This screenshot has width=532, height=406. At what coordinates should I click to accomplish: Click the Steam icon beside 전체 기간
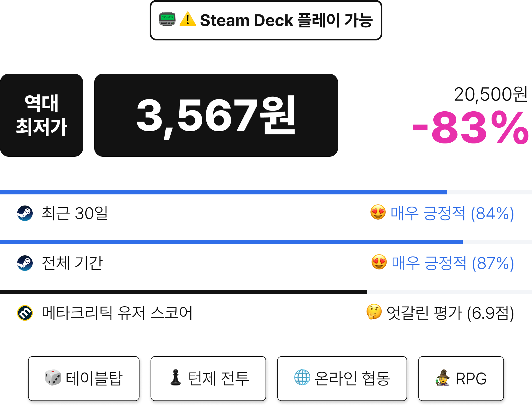(25, 263)
